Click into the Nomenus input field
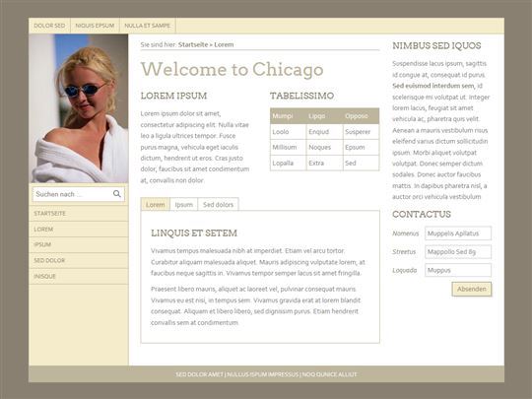Viewport: 532px width, 399px height. point(458,233)
